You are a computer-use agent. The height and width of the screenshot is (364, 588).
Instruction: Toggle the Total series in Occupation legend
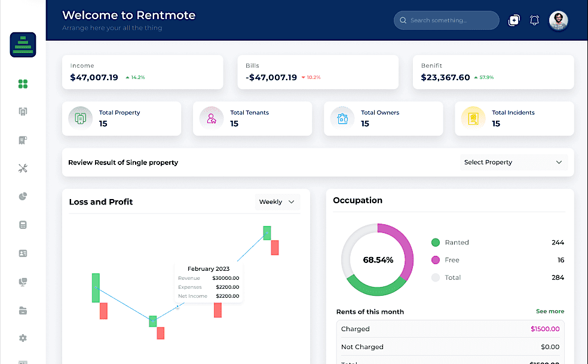(452, 277)
